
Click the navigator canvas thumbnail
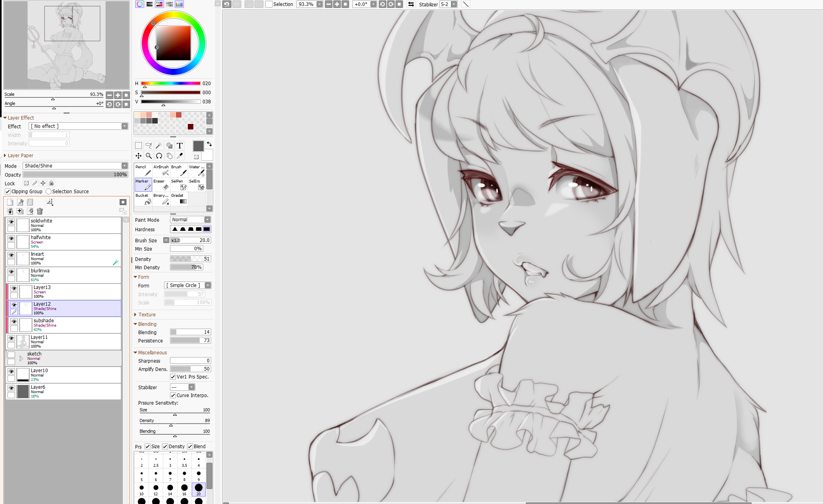tap(67, 45)
